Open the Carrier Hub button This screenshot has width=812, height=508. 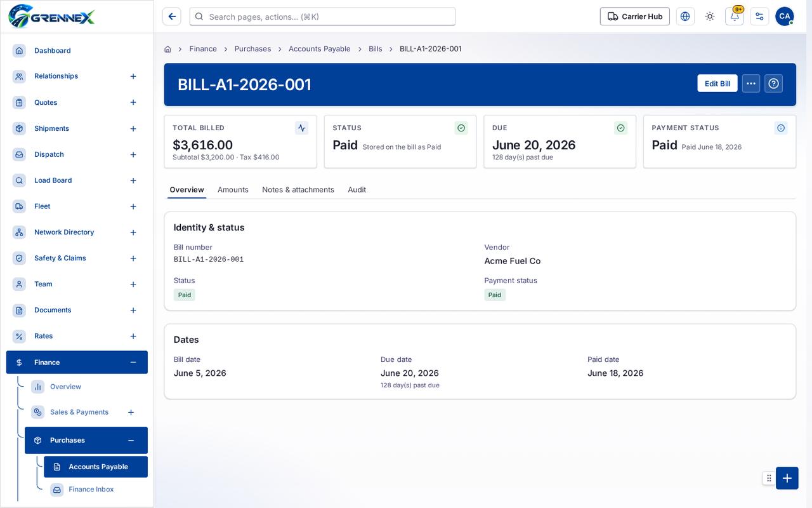635,17
